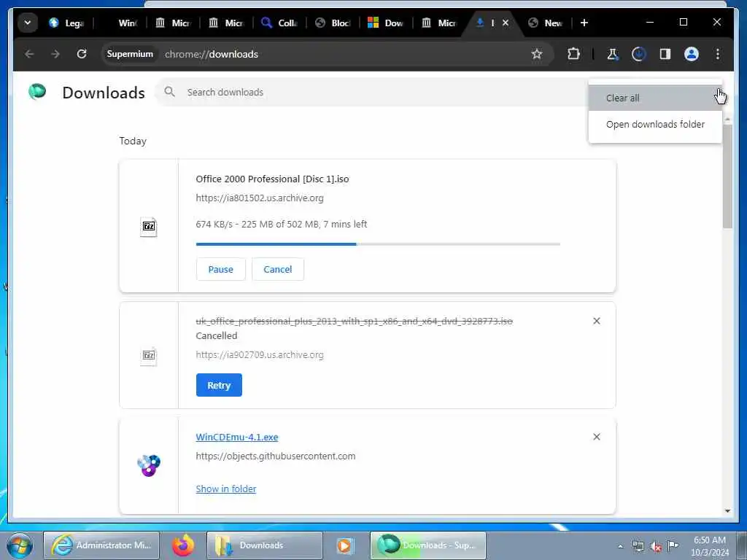The image size is (747, 560).
Task: Show the downloads progress toolbar icon
Action: pos(638,54)
